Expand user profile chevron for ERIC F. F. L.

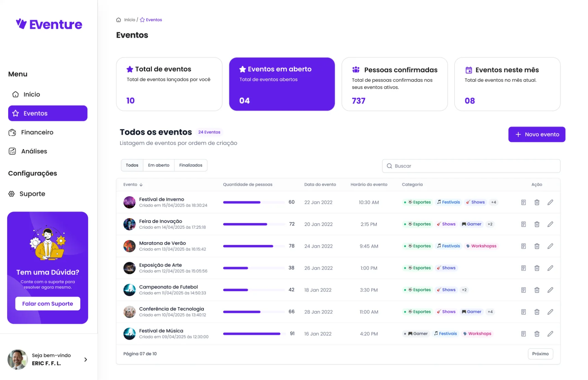(85, 359)
